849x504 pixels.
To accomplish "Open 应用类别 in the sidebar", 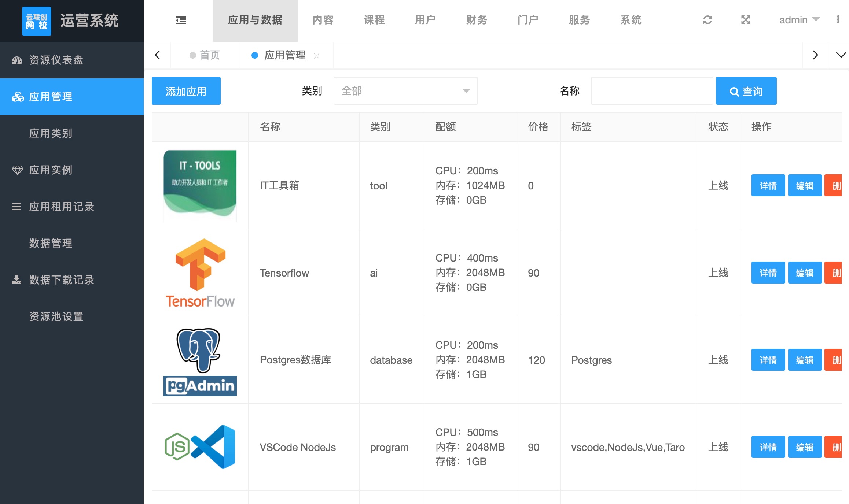I will pyautogui.click(x=72, y=133).
